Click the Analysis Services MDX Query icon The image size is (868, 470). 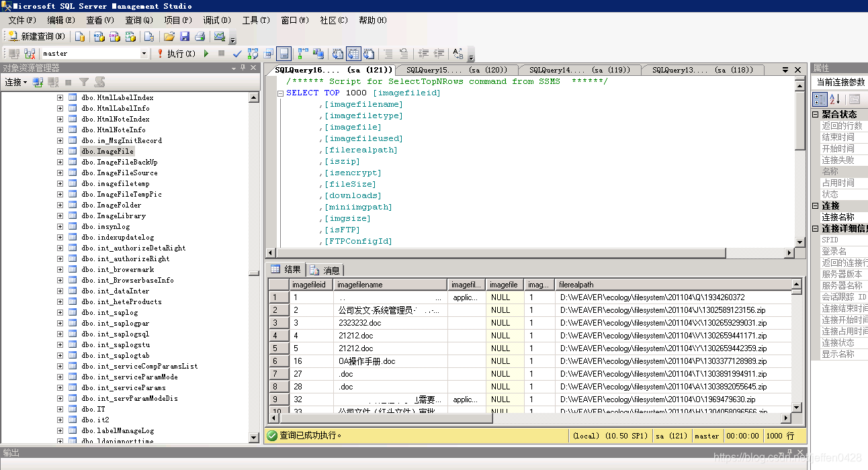pyautogui.click(x=99, y=36)
